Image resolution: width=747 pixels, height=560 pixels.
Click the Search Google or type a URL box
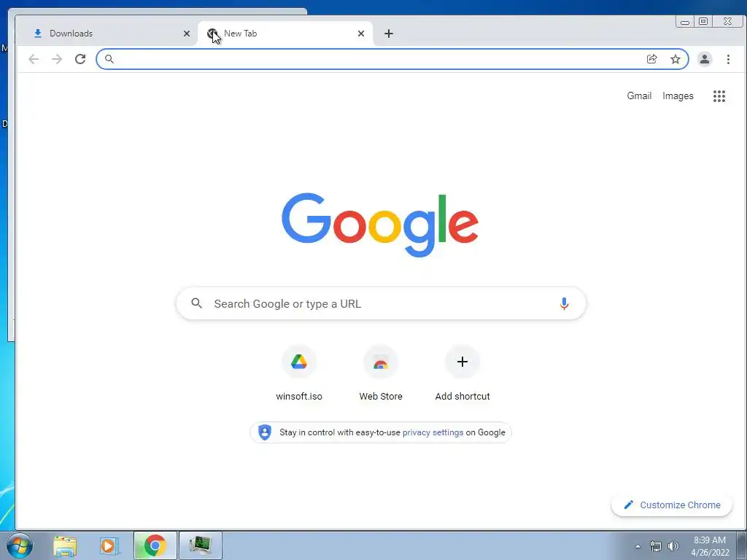tap(381, 303)
